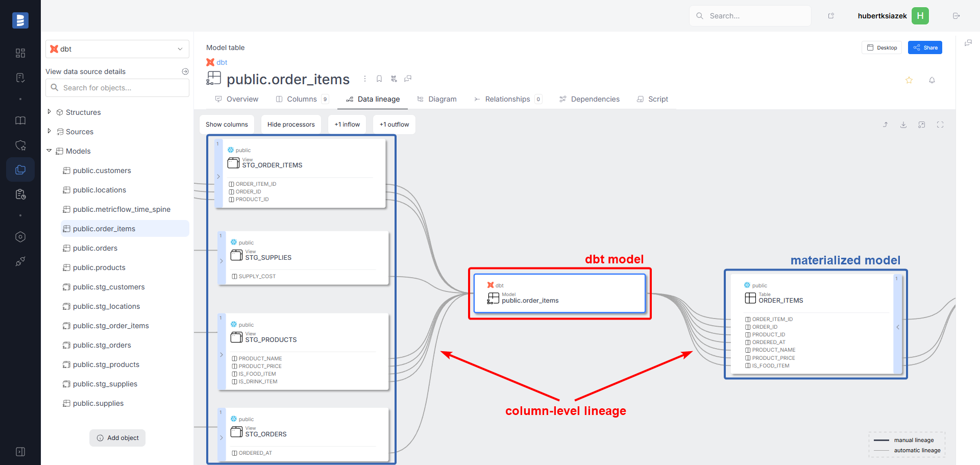This screenshot has height=465, width=980.
Task: Click the Show columns button
Action: (x=227, y=125)
